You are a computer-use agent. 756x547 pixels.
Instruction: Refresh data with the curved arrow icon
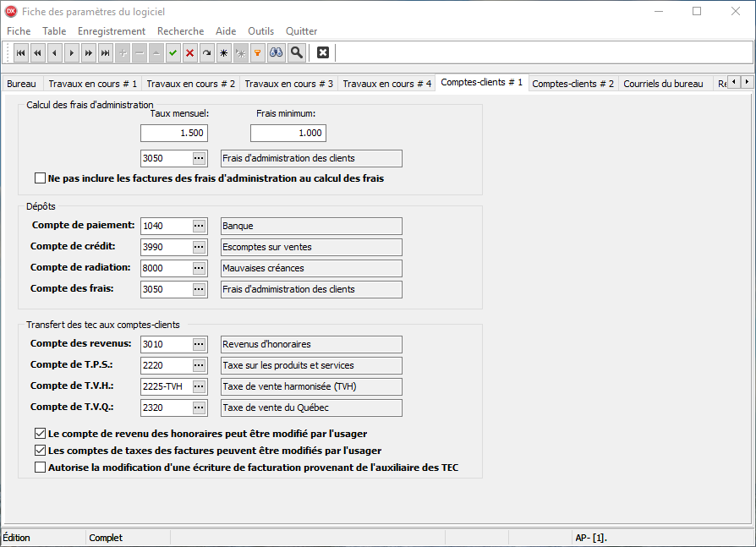(207, 53)
